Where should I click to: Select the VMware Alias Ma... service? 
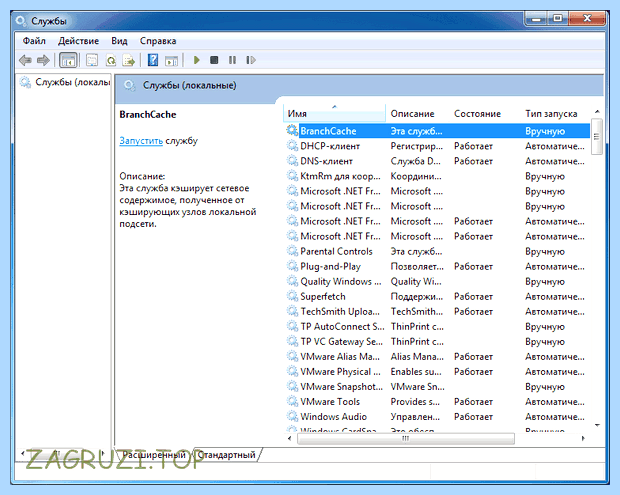(340, 357)
